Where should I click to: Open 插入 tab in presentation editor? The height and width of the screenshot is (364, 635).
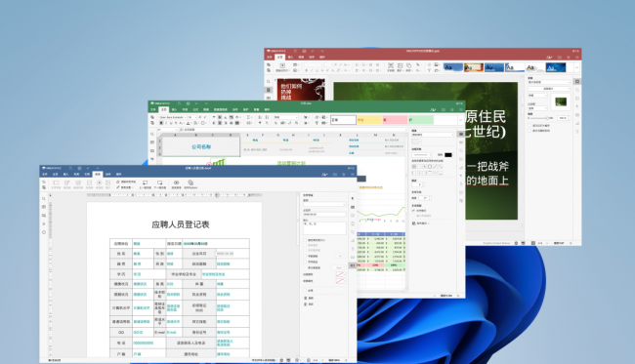click(x=290, y=57)
